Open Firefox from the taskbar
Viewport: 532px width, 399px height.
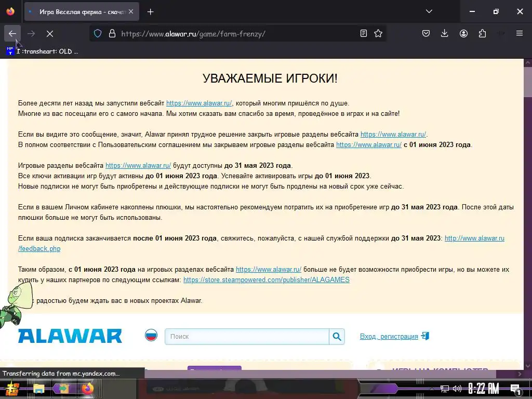(x=87, y=389)
